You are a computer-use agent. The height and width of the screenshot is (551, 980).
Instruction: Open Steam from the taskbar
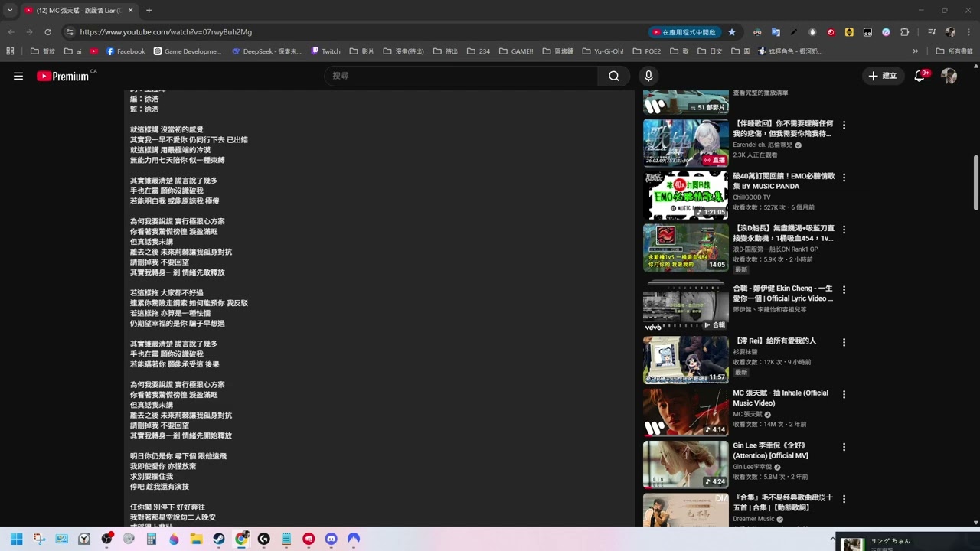coord(219,539)
